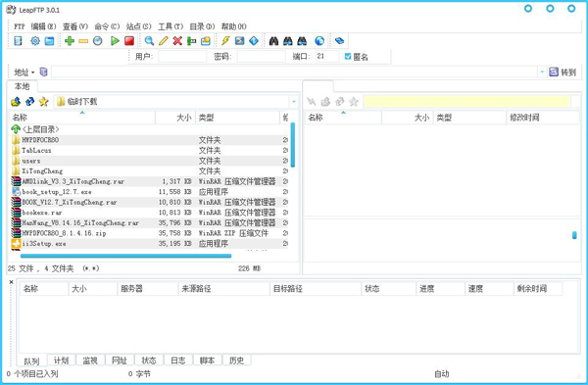
Task: Open the 查看(V) menu
Action: coord(75,26)
